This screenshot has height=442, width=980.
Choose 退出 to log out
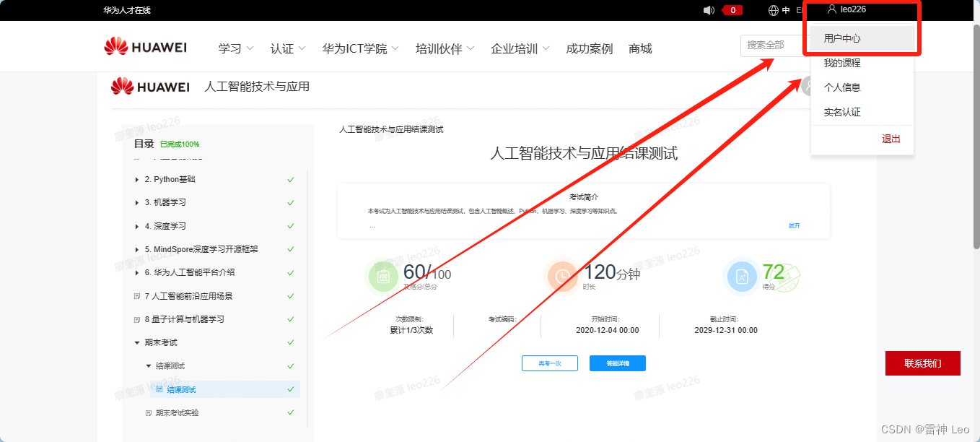click(891, 139)
